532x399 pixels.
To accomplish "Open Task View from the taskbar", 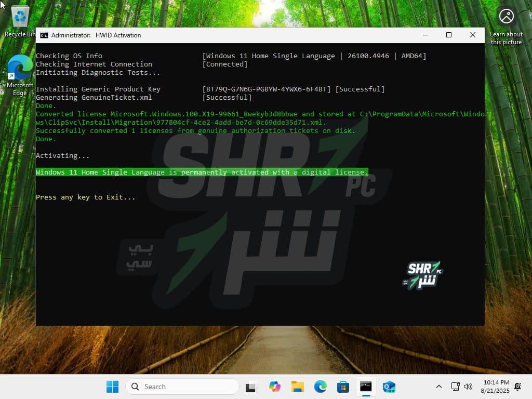I will click(x=251, y=387).
